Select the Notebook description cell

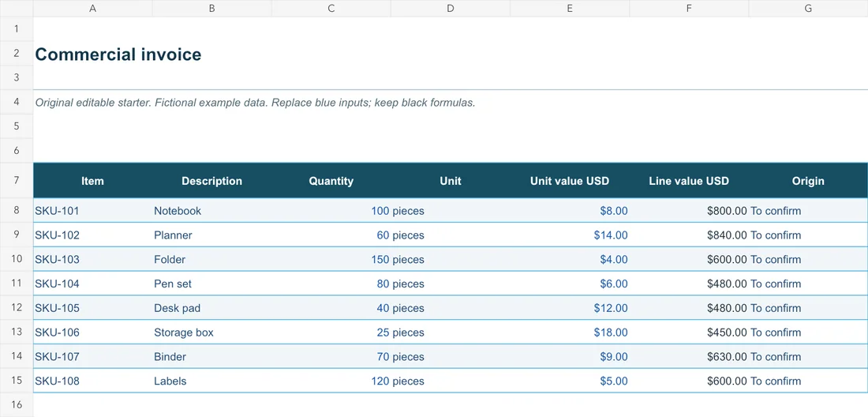coord(211,210)
